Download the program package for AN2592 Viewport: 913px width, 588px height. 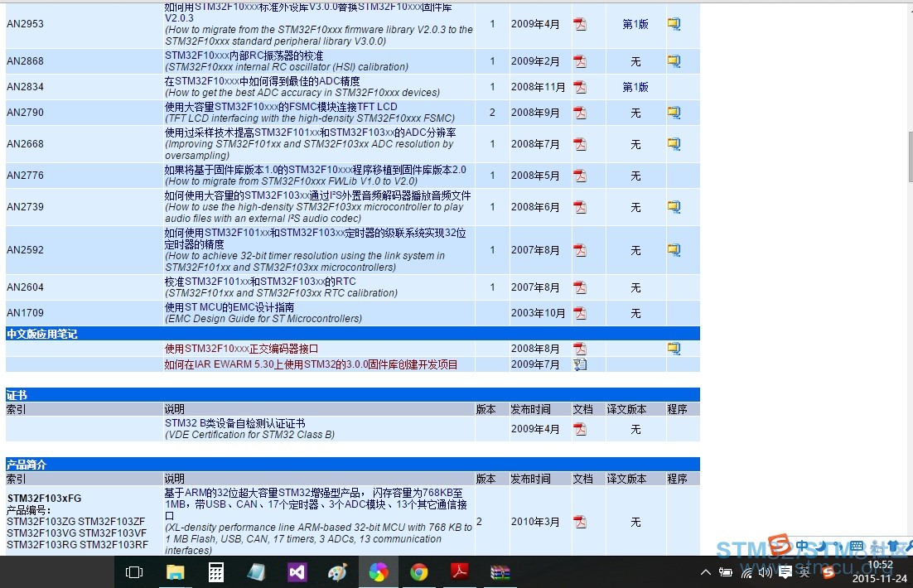[x=674, y=250]
